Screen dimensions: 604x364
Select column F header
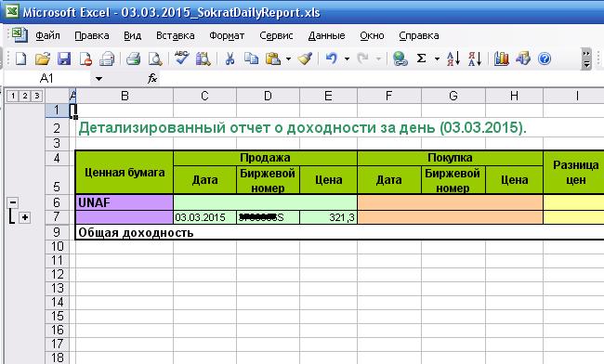[x=389, y=96]
